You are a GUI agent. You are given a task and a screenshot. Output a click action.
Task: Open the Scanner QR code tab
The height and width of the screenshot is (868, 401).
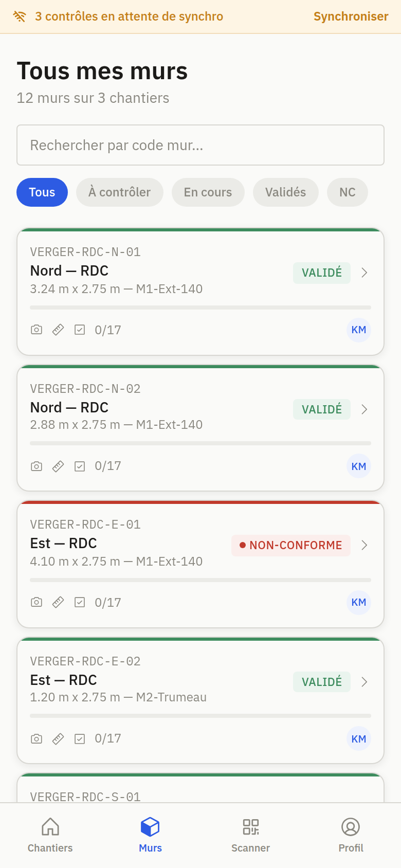250,827
